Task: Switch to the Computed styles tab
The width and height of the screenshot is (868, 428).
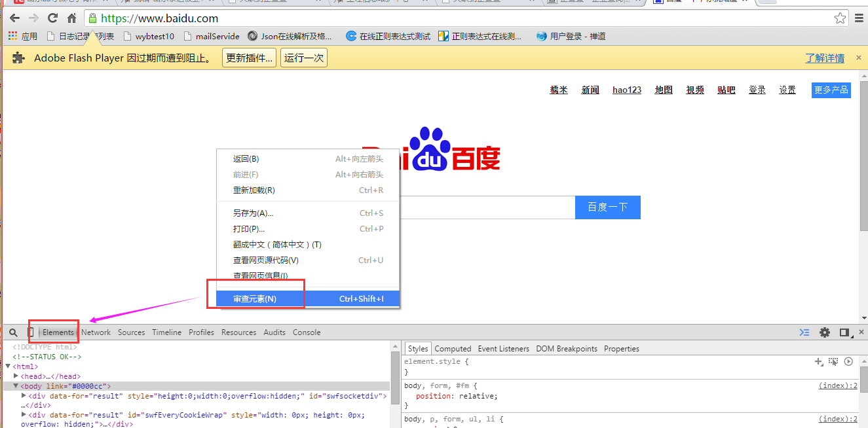Action: tap(453, 349)
